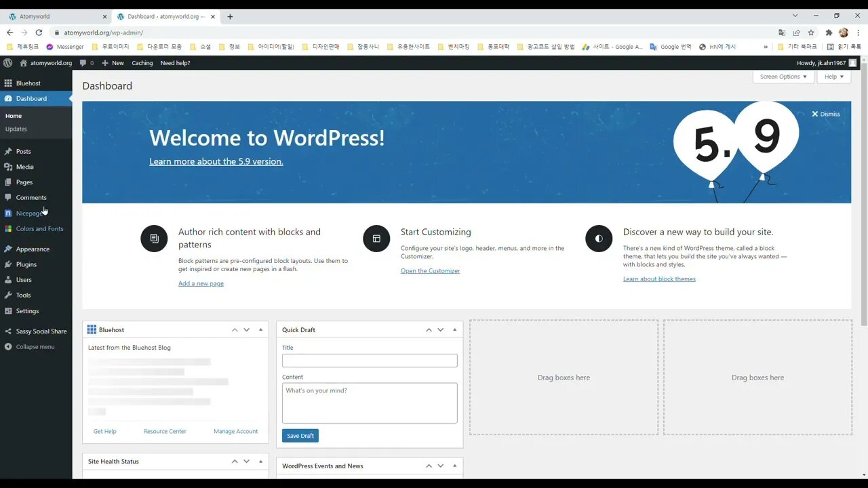The height and width of the screenshot is (488, 868).
Task: Move the Bluehost widget down
Action: 247,330
